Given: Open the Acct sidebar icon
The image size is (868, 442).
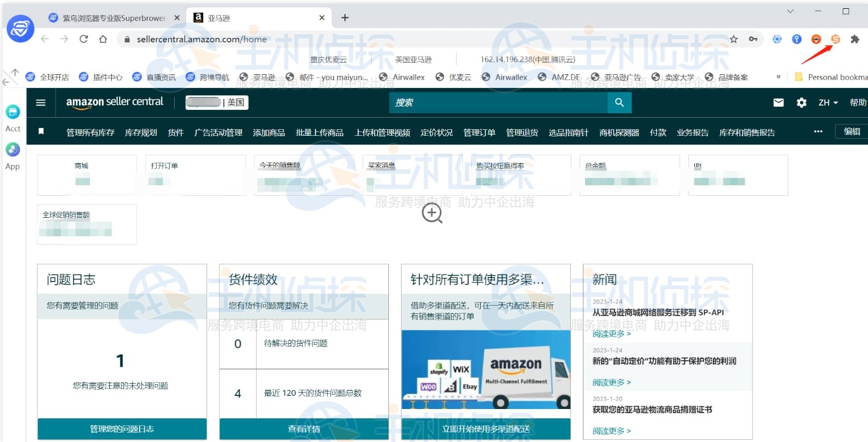Looking at the screenshot, I should tap(13, 118).
